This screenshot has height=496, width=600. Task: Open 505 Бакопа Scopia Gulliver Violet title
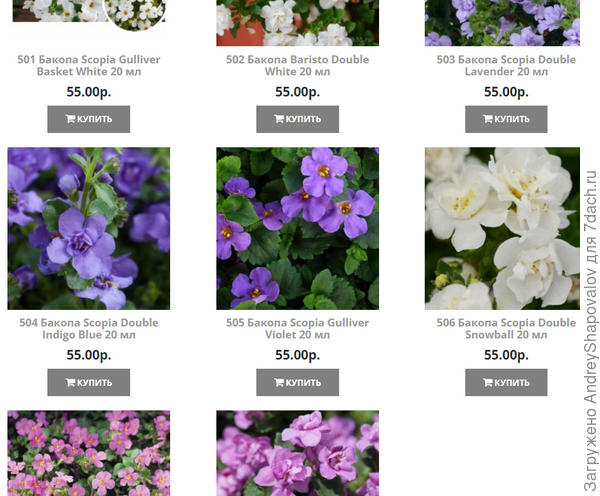(298, 329)
